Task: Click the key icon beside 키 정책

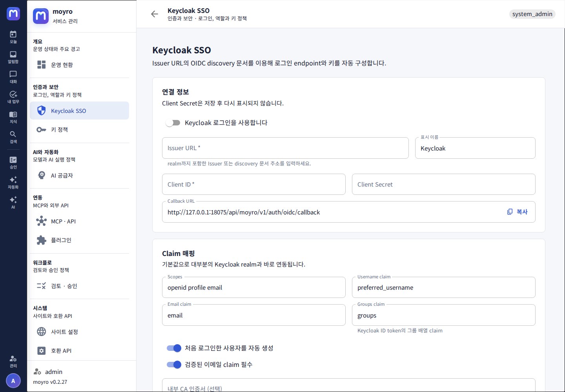Action: click(x=42, y=129)
